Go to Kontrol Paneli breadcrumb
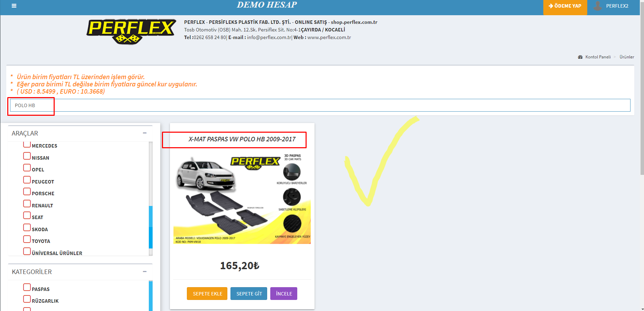 (598, 57)
